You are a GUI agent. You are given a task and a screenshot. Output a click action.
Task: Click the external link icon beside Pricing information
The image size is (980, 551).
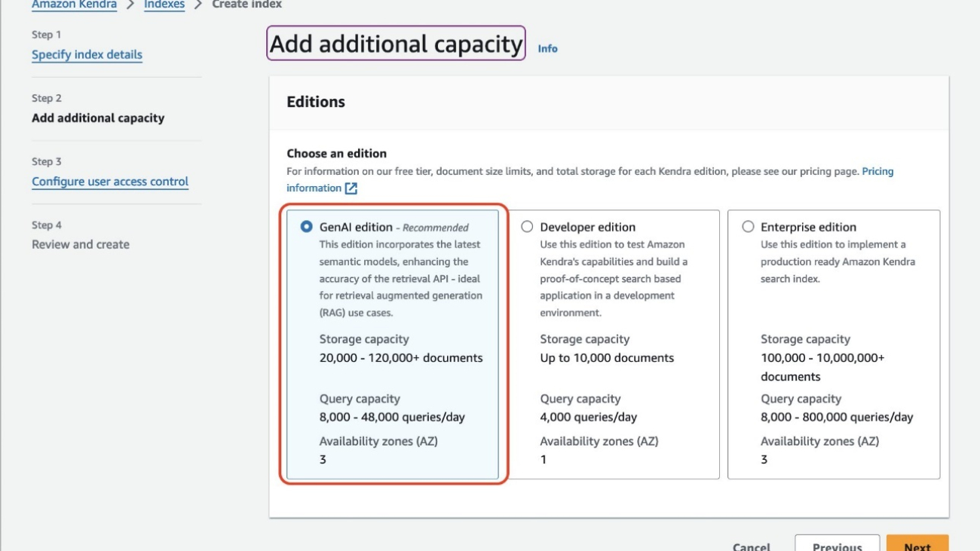point(351,188)
